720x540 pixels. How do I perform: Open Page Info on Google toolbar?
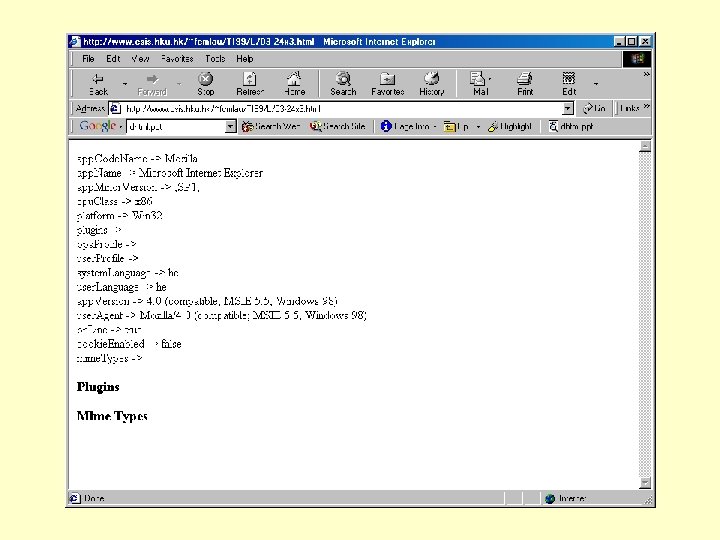tap(405, 126)
